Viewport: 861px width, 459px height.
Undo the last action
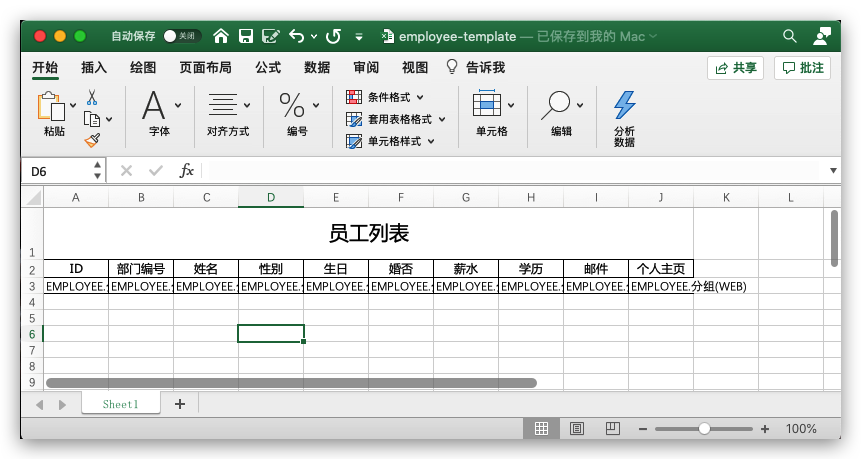coord(297,36)
